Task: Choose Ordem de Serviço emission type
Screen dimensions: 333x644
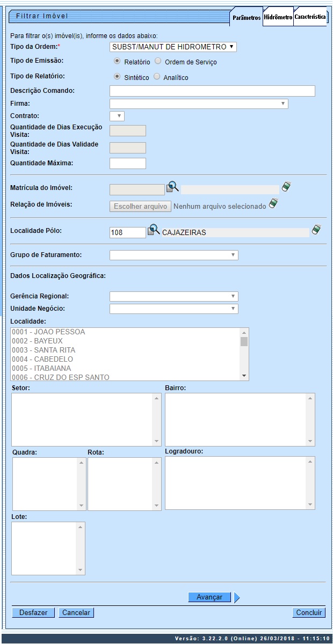Action: click(x=158, y=61)
